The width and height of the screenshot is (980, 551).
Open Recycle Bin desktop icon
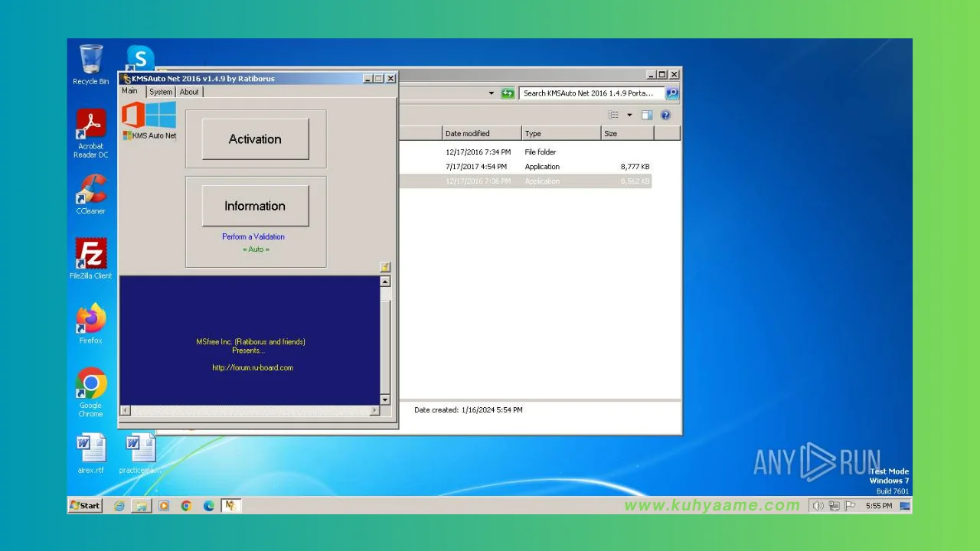[x=90, y=65]
